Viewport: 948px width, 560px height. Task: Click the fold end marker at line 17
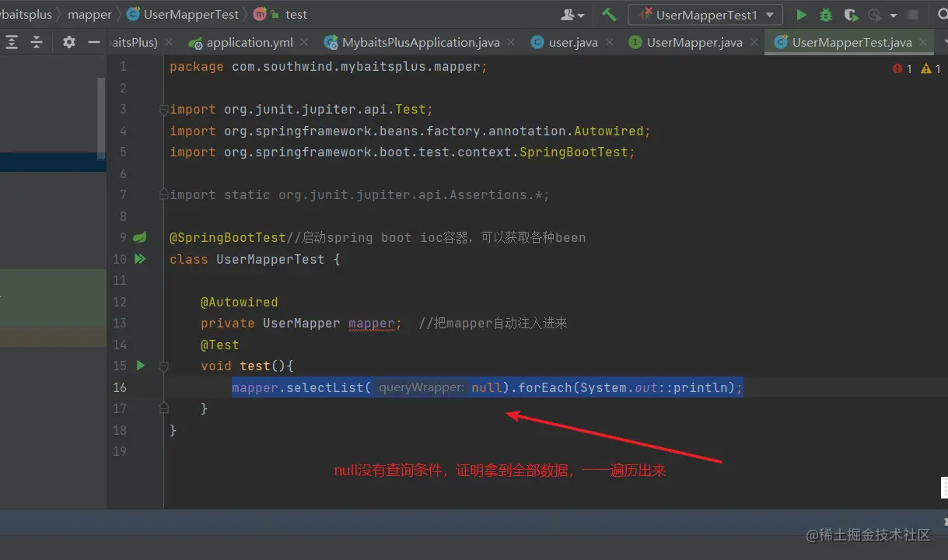164,408
